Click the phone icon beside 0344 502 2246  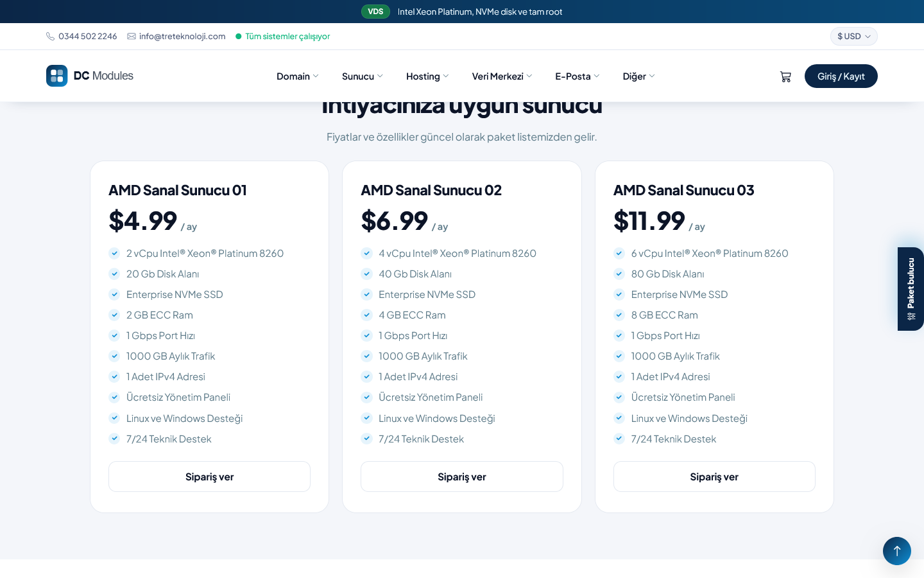pyautogui.click(x=50, y=37)
